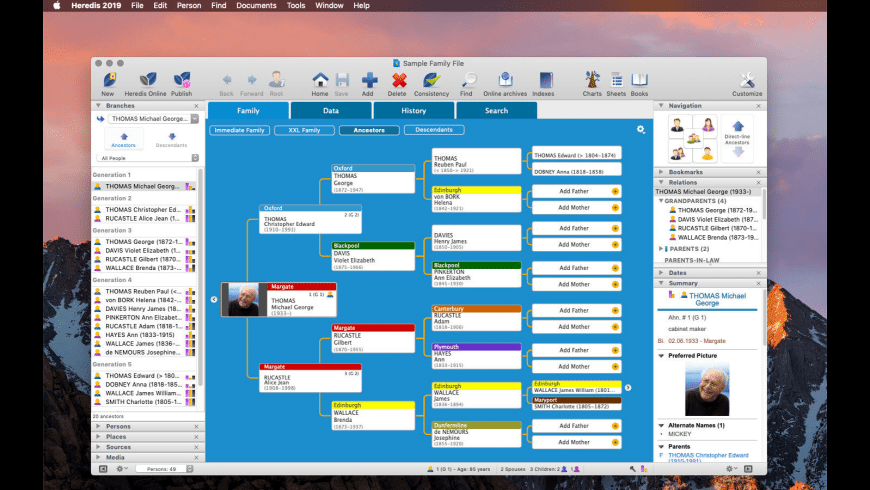The width and height of the screenshot is (870, 490).
Task: Select Descendants arrow in Branches panel
Action: (x=171, y=139)
